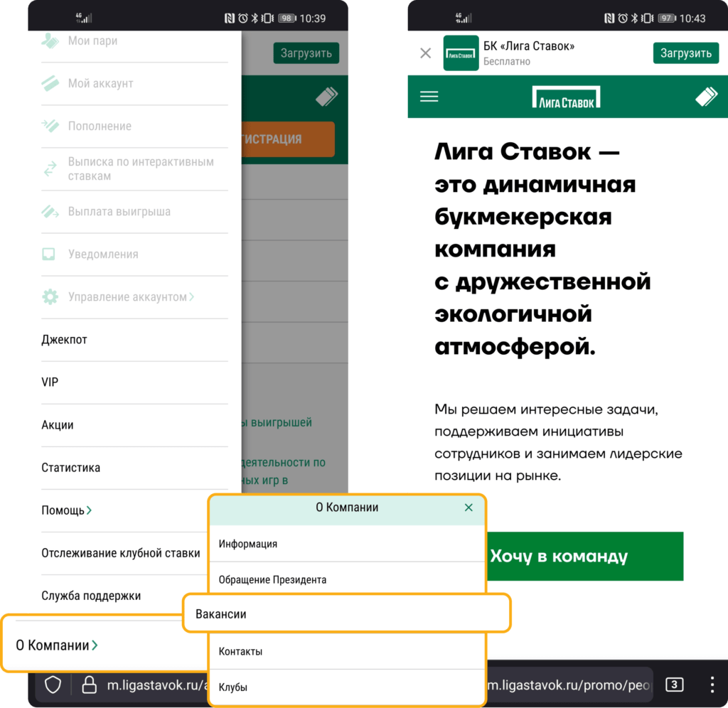Open Уведомления via its notifications icon
The height and width of the screenshot is (708, 728).
pos(50,254)
